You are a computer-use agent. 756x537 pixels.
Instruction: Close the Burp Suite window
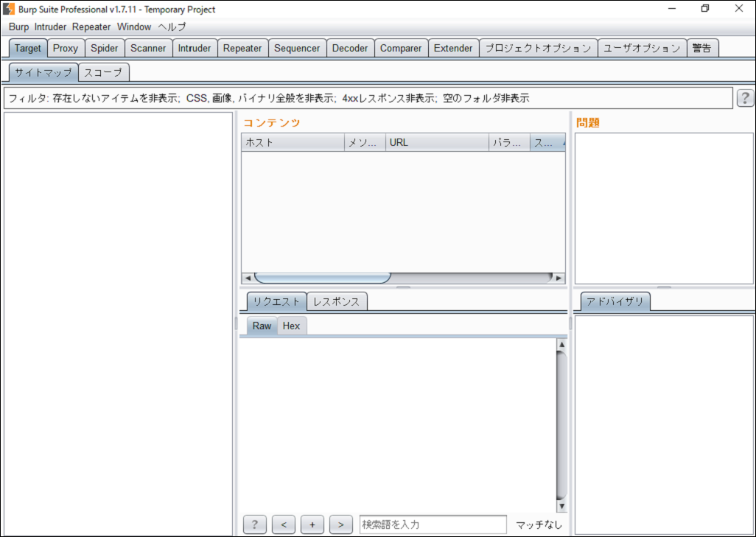pos(738,9)
